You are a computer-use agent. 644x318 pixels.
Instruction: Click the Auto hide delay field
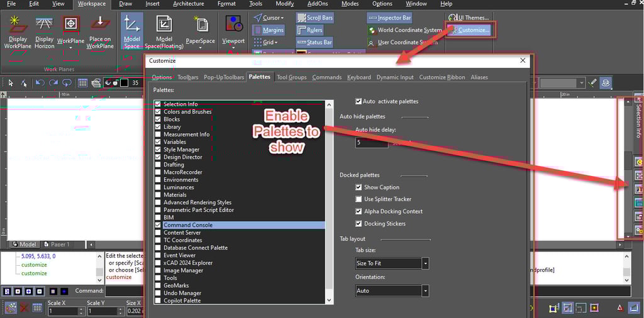[372, 143]
